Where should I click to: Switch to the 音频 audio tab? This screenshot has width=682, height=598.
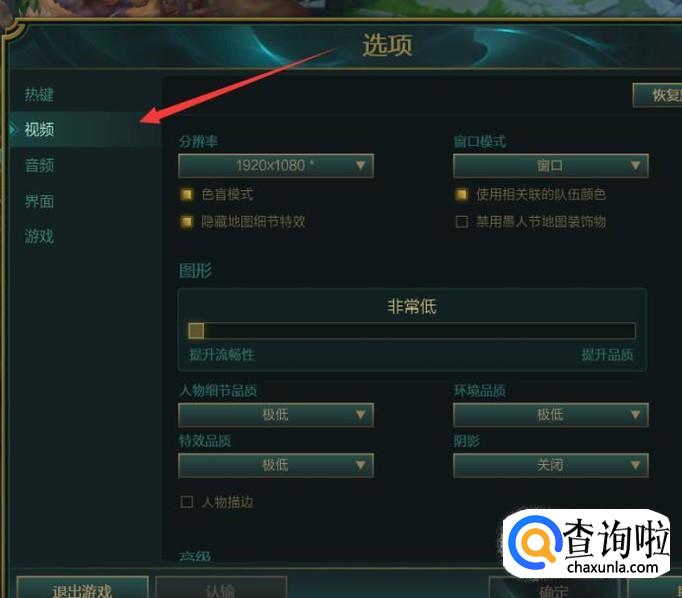(39, 165)
